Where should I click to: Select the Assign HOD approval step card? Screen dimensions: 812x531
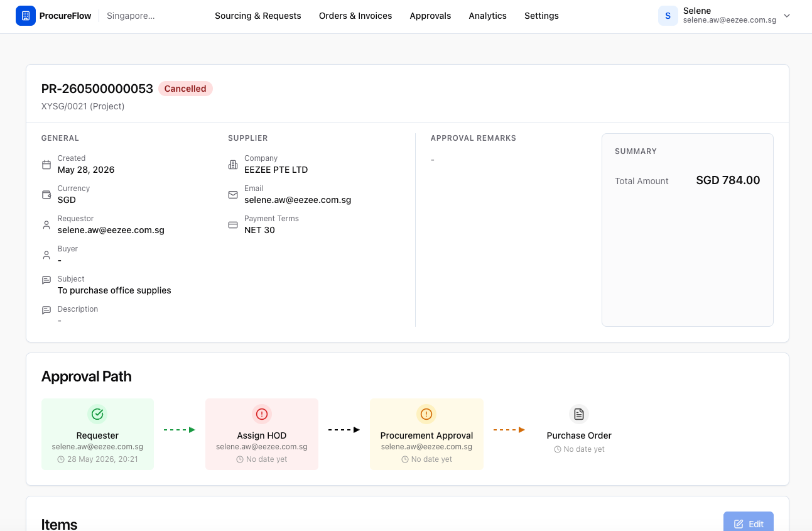262,434
